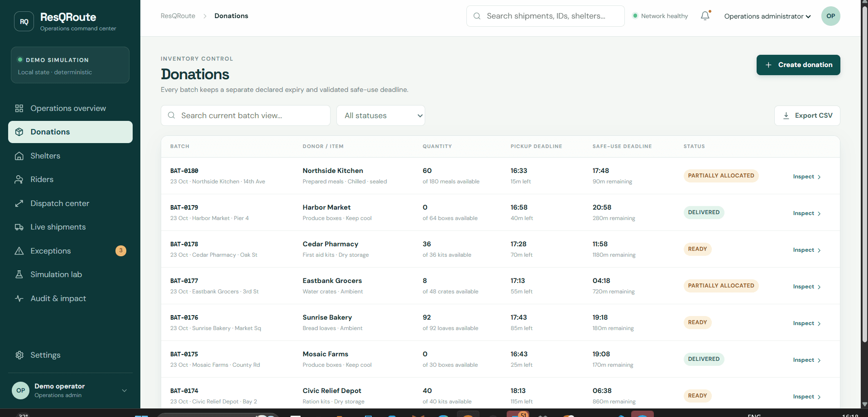Image resolution: width=868 pixels, height=417 pixels.
Task: Click the Exceptions badge showing 3
Action: pyautogui.click(x=121, y=251)
